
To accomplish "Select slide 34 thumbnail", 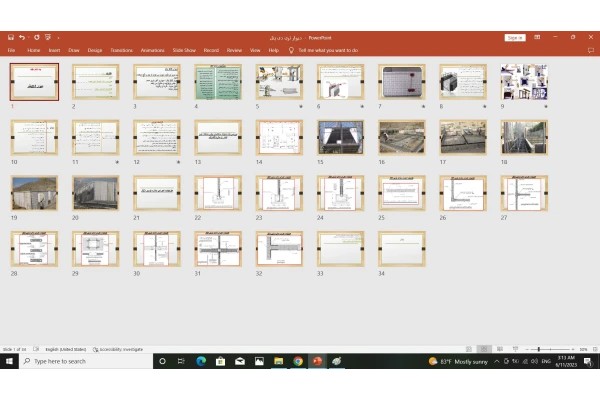I will (402, 249).
